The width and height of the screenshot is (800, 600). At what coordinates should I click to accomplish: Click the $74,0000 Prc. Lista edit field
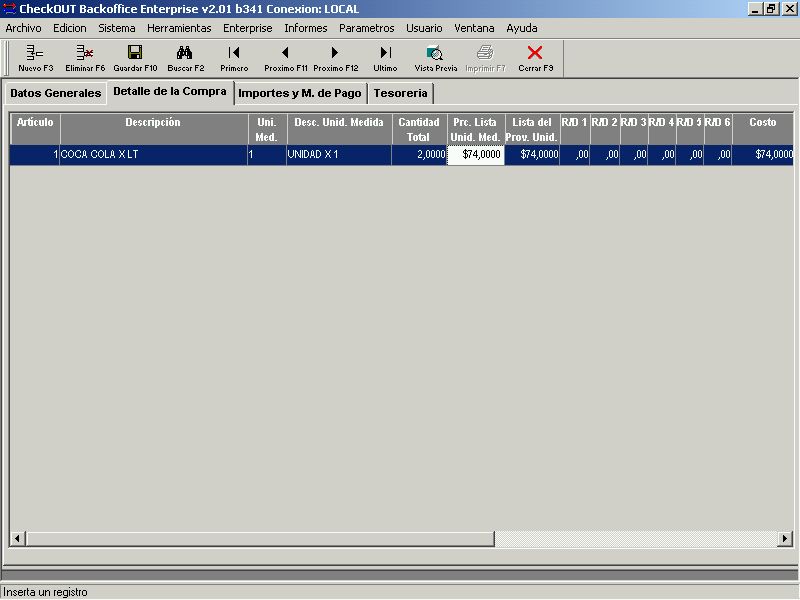[x=476, y=155]
